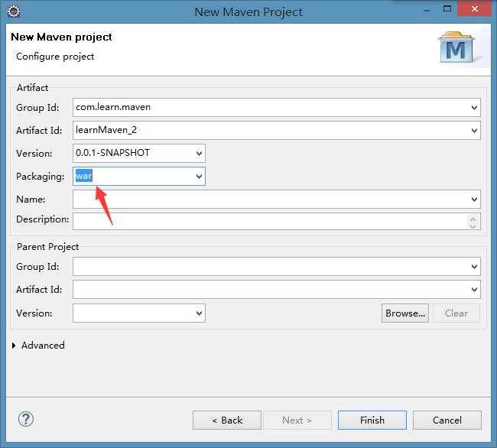Click the Cancel button
This screenshot has width=497, height=448.
click(447, 420)
